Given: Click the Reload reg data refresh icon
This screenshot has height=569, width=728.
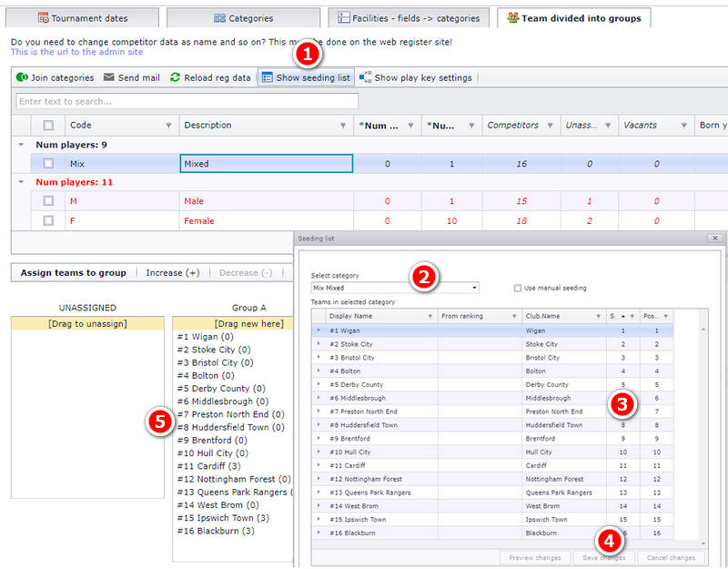Looking at the screenshot, I should [175, 77].
